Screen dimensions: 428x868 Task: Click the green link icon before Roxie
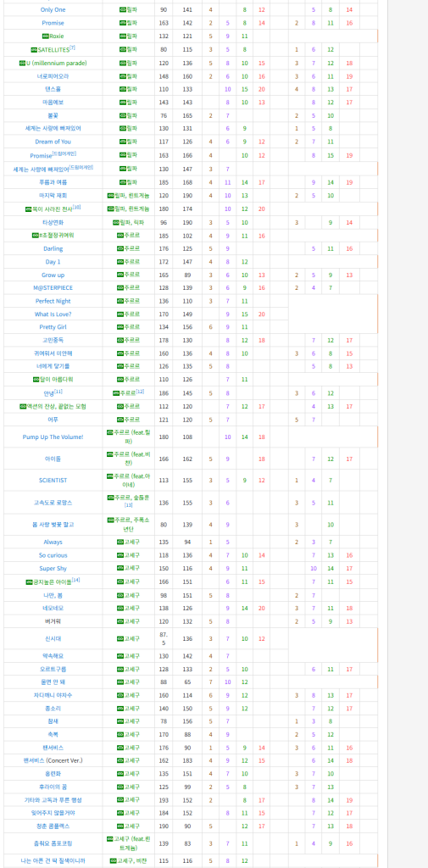click(x=46, y=36)
